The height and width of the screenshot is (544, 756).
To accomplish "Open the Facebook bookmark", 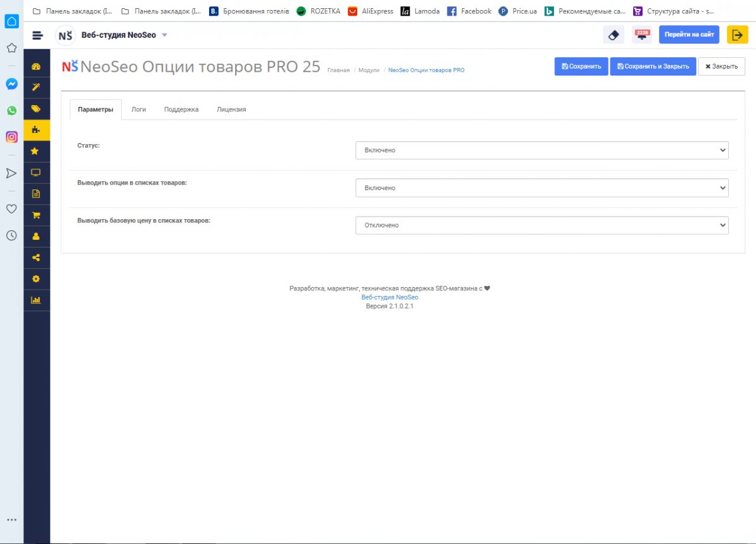I will coord(469,11).
